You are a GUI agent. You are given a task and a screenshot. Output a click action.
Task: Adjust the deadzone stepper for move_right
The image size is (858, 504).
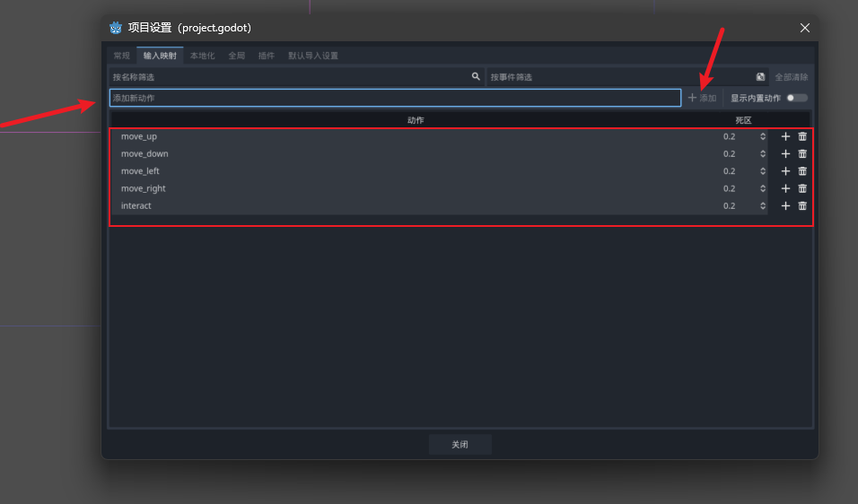click(x=763, y=188)
